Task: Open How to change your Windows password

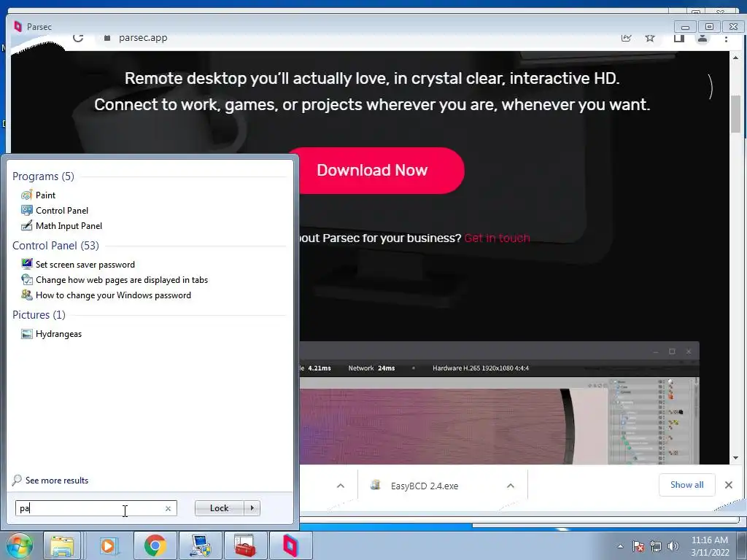Action: coord(113,295)
